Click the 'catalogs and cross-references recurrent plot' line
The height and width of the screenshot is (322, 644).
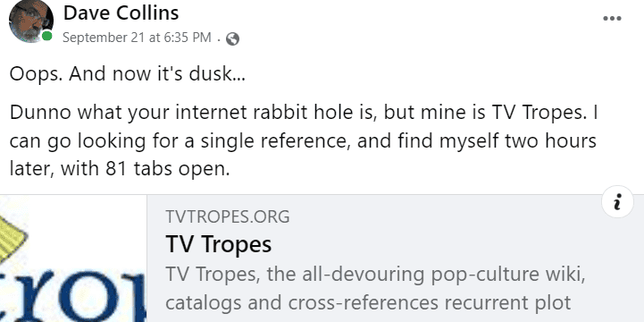[x=368, y=302]
